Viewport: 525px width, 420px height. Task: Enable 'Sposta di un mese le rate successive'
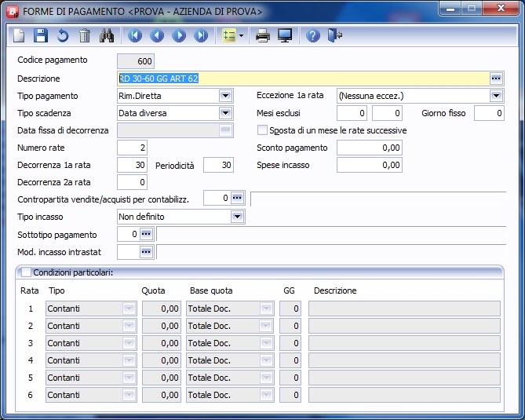point(264,130)
